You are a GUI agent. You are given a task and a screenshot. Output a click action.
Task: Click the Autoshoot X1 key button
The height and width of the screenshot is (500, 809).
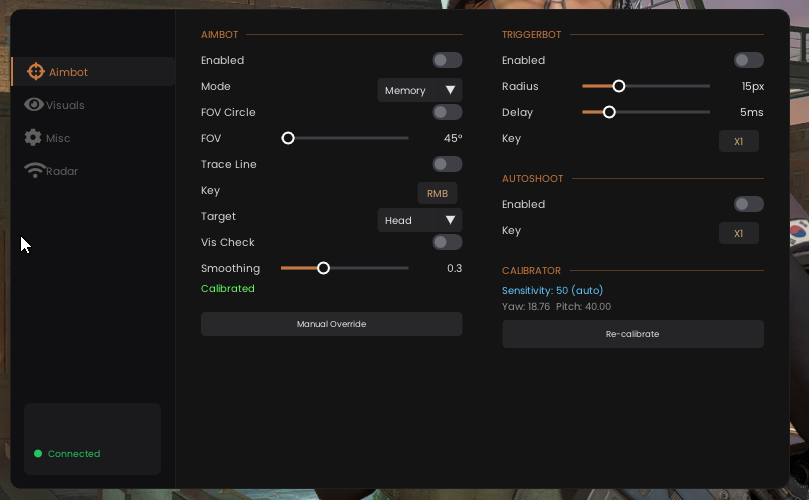click(739, 233)
